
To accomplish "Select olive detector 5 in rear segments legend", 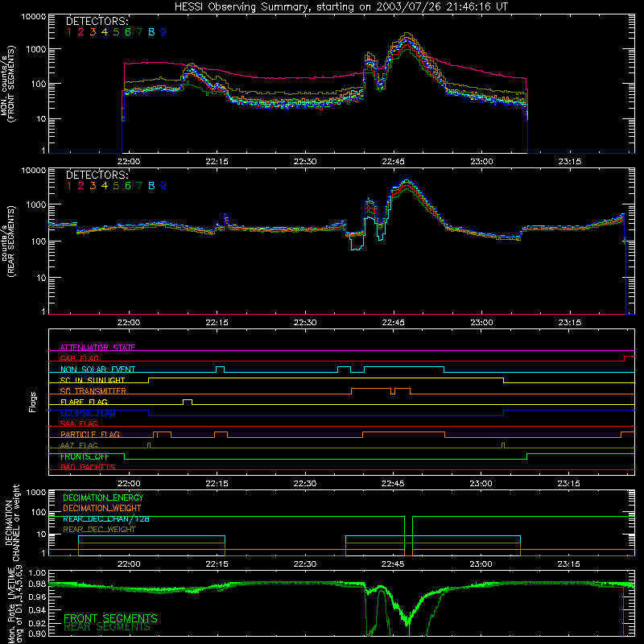I will click(x=116, y=186).
